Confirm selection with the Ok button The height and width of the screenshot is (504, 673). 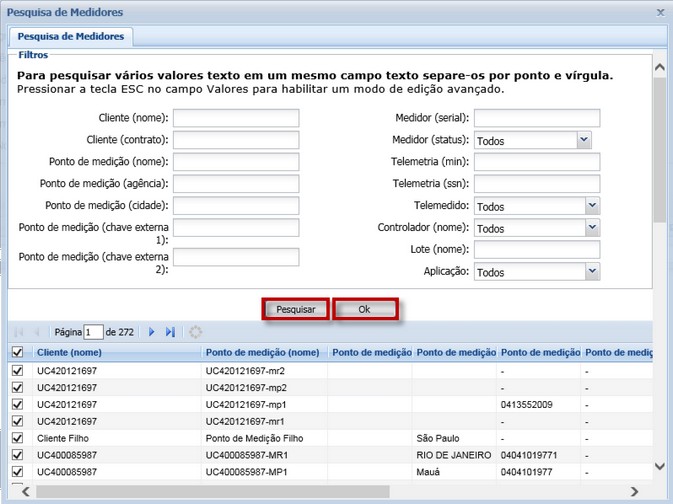(365, 310)
